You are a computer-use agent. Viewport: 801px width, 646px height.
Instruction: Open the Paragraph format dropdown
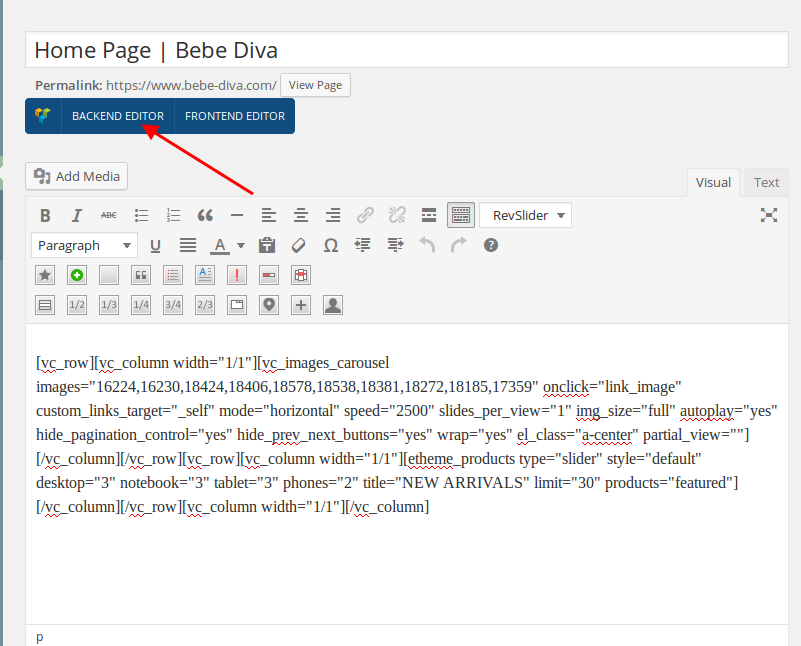click(84, 246)
